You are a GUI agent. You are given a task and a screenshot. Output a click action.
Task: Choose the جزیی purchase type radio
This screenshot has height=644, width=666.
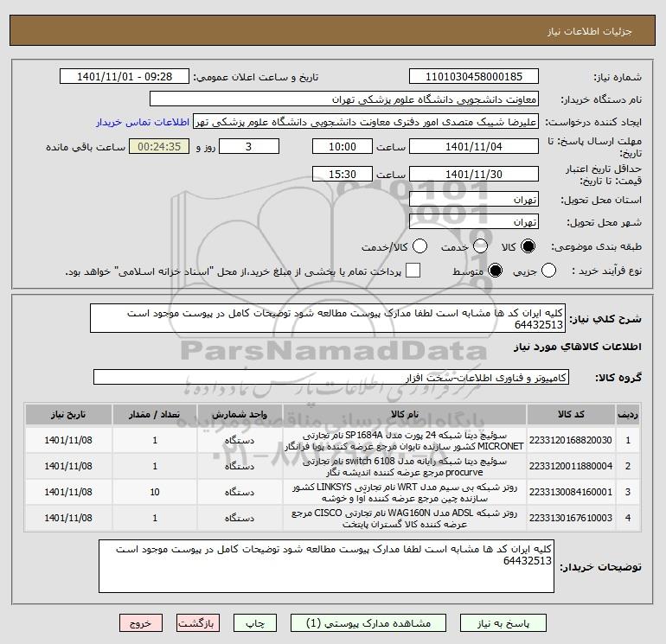pos(548,271)
